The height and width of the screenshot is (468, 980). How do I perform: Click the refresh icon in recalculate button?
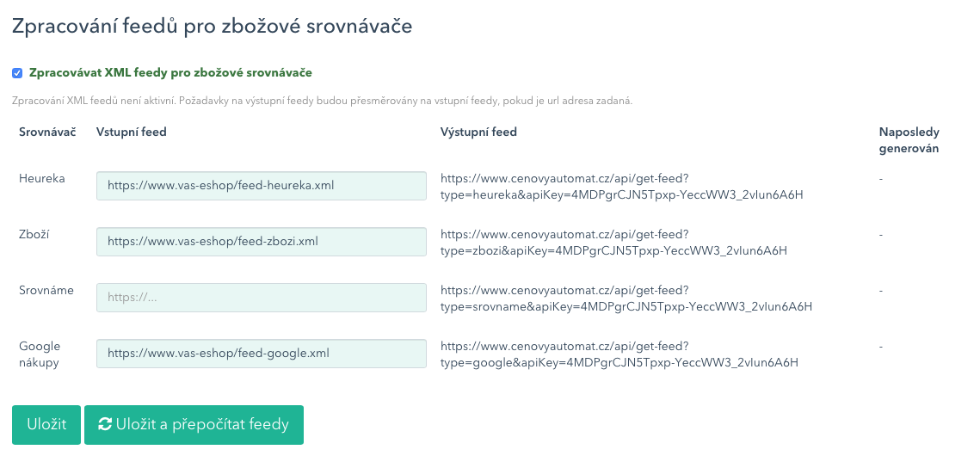[x=105, y=425]
